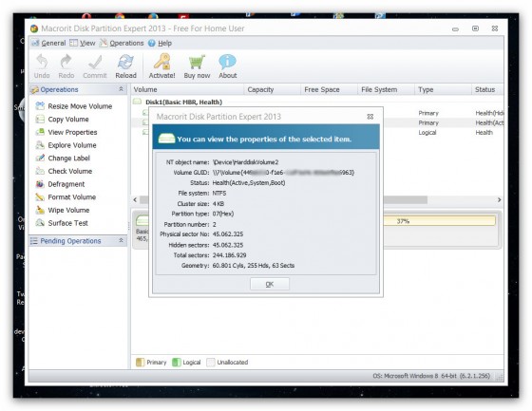Open the Operations menu
Image resolution: width=532 pixels, height=411 pixels.
122,43
